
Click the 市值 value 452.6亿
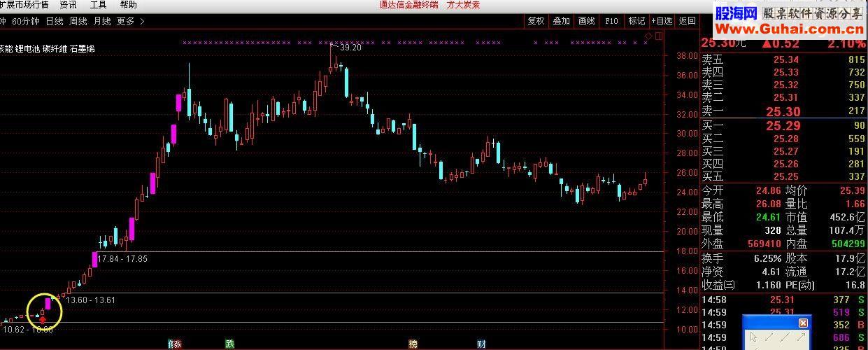(x=847, y=217)
